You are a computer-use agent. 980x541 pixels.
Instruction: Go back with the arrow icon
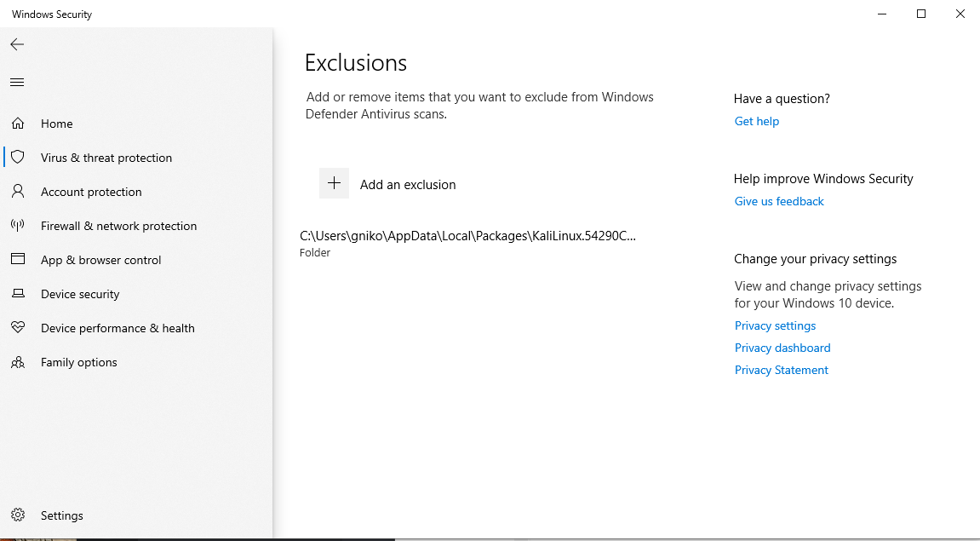[17, 43]
